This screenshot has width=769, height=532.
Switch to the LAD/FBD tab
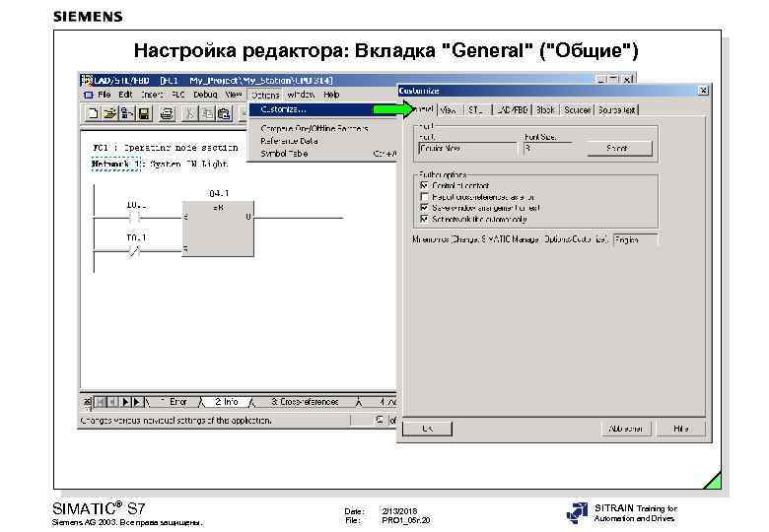click(x=513, y=110)
